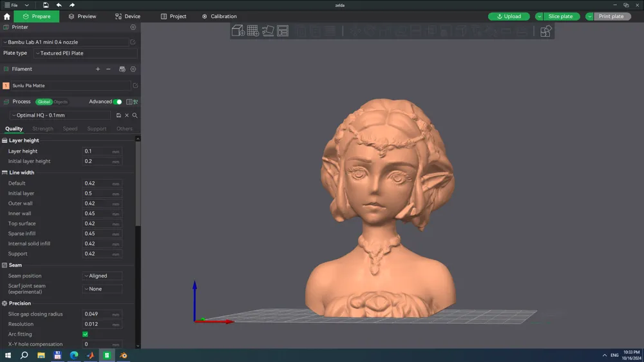644x362 pixels.
Task: Open Windows taskbar search
Action: click(24, 355)
